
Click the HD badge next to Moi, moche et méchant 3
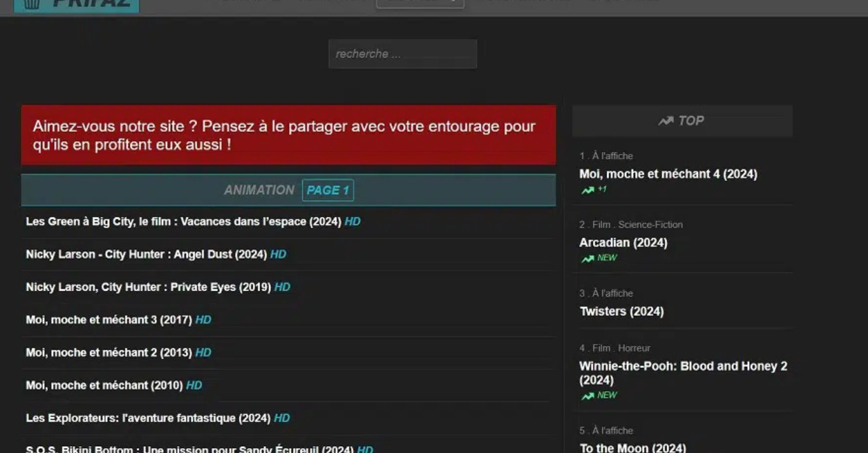(x=203, y=320)
